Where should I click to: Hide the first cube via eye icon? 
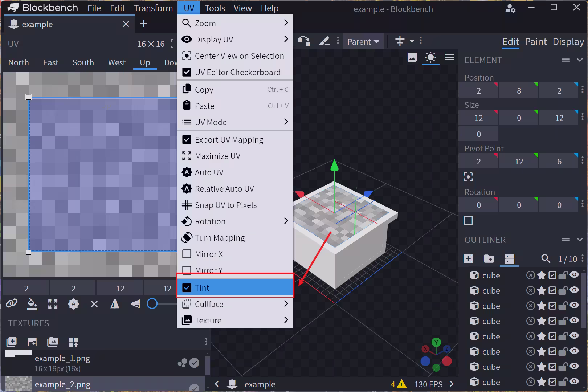click(574, 275)
